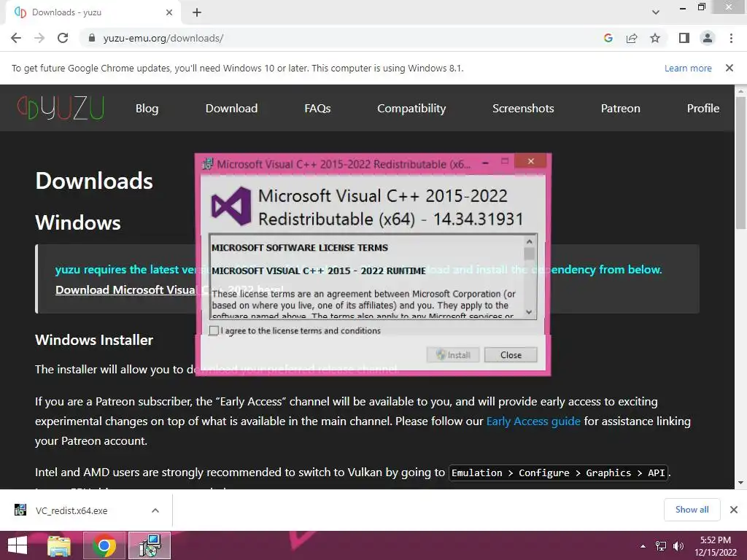Open the Patreon nav item
Image resolution: width=747 pixels, height=560 pixels.
tap(620, 109)
